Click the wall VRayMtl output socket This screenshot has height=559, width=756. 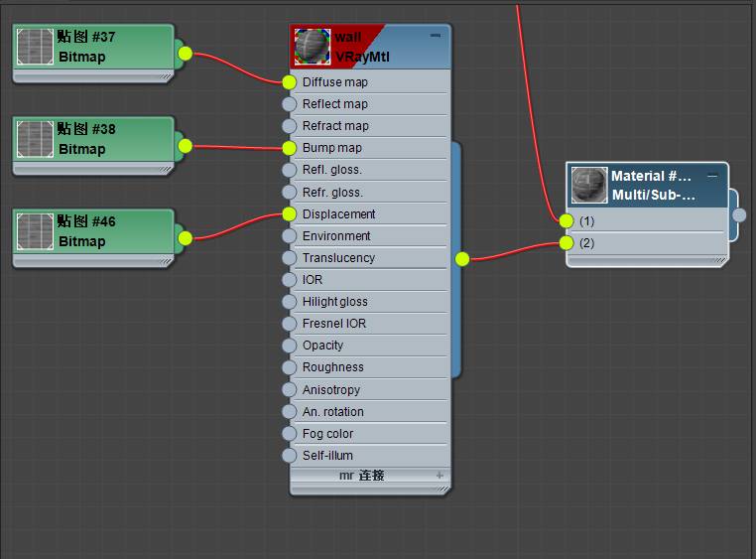click(462, 259)
